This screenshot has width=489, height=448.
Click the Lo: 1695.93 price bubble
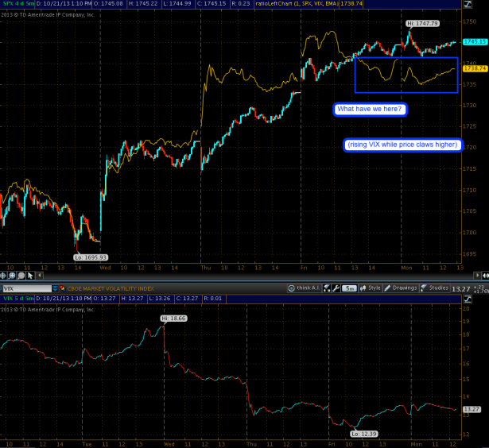(x=91, y=257)
